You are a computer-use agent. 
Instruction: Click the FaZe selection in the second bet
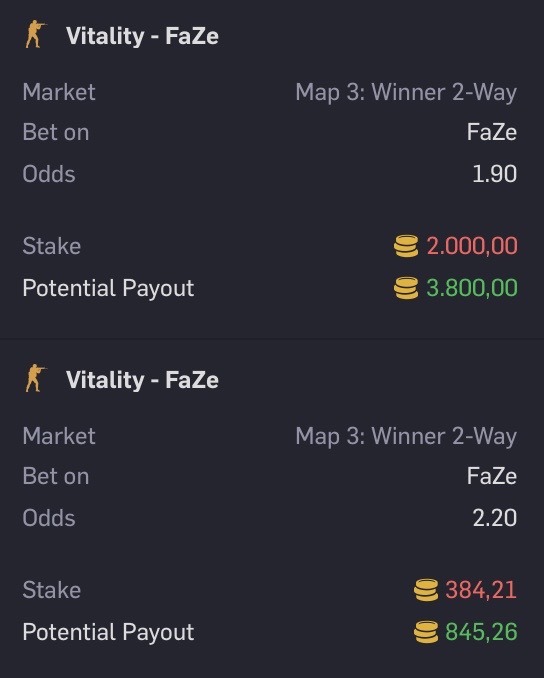click(492, 477)
